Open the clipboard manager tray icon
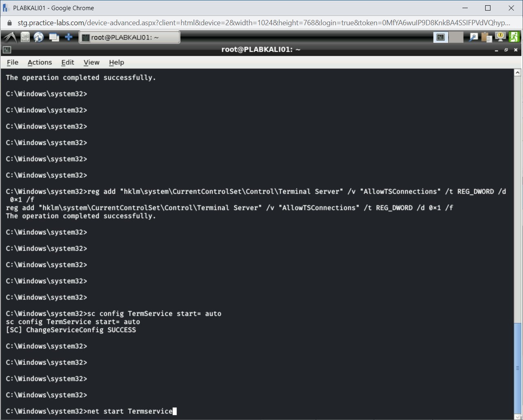This screenshot has width=523, height=420. point(486,37)
